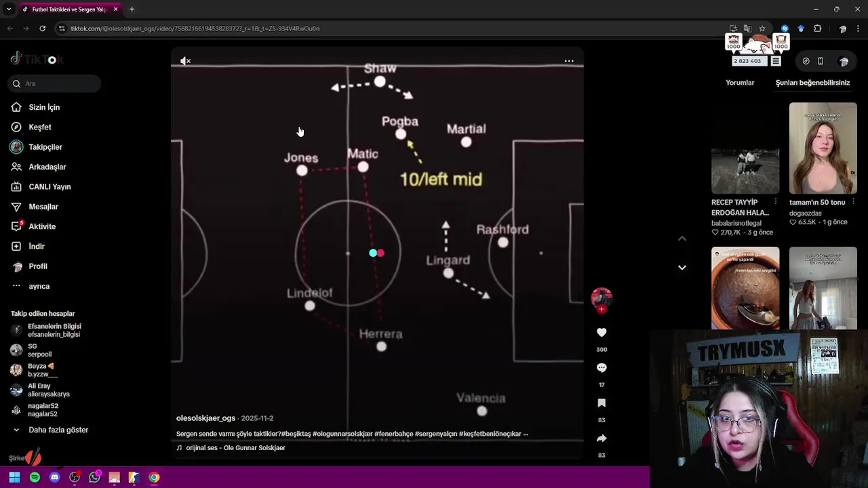868x488 pixels.
Task: Open the ayrıca three-dot menu
Action: [39, 286]
